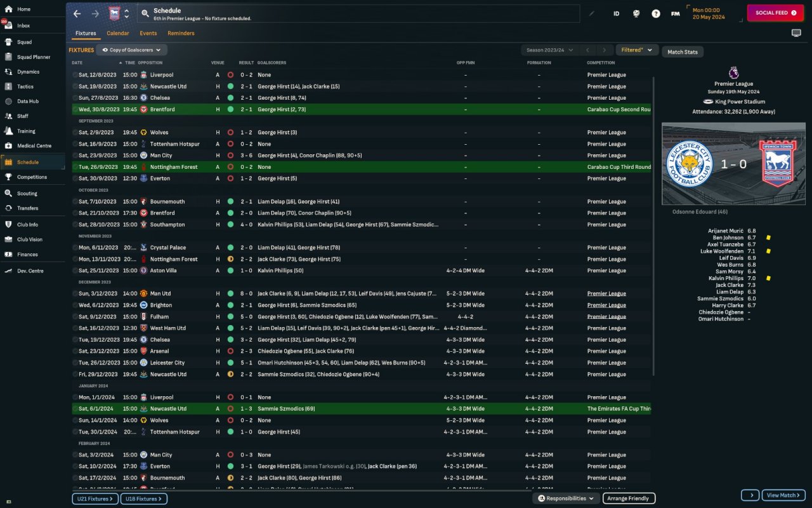Switch to the Calendar tab
812x508 pixels.
tap(118, 33)
